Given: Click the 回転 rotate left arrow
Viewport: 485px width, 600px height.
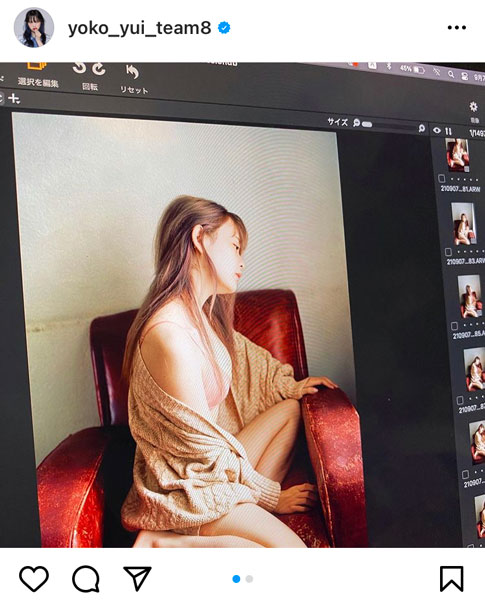Looking at the screenshot, I should tap(80, 68).
